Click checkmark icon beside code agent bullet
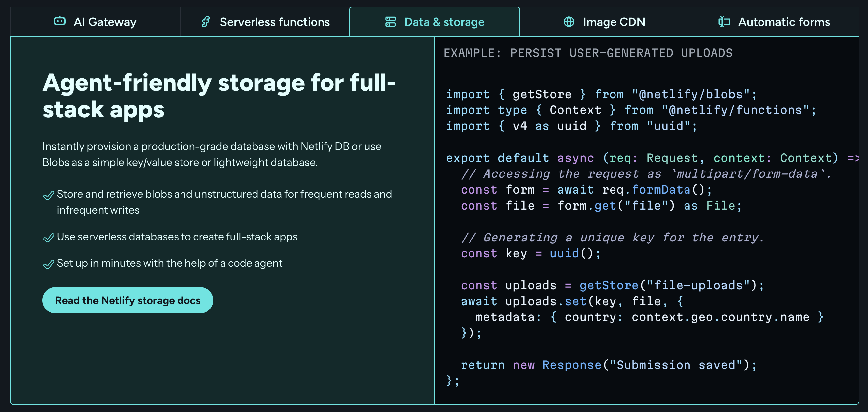The width and height of the screenshot is (868, 412). [x=49, y=264]
